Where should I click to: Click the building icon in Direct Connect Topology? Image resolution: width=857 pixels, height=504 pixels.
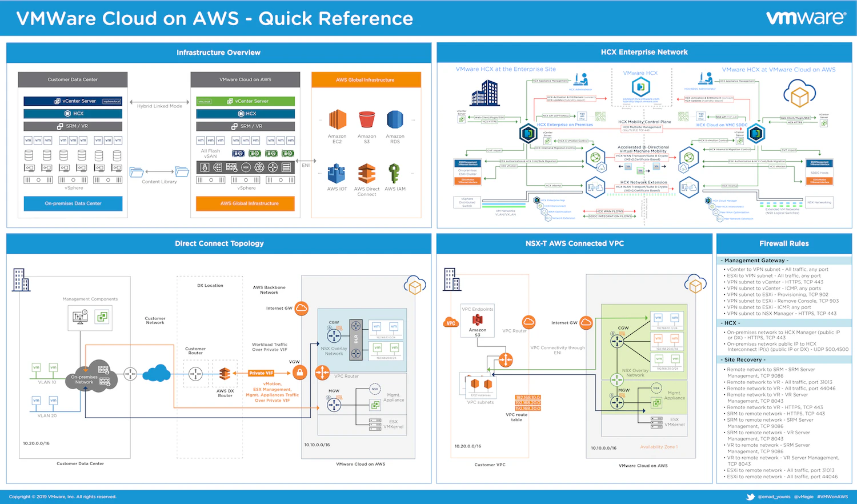click(21, 280)
